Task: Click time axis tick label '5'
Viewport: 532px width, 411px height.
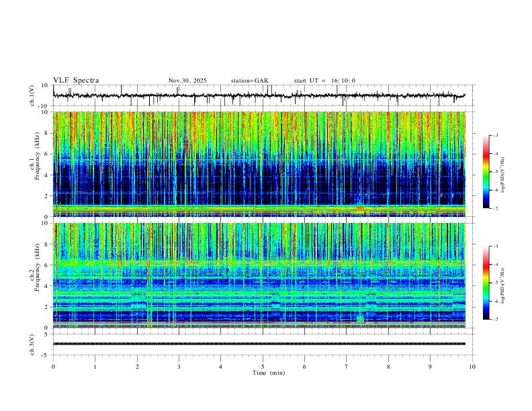Action: pyautogui.click(x=263, y=367)
